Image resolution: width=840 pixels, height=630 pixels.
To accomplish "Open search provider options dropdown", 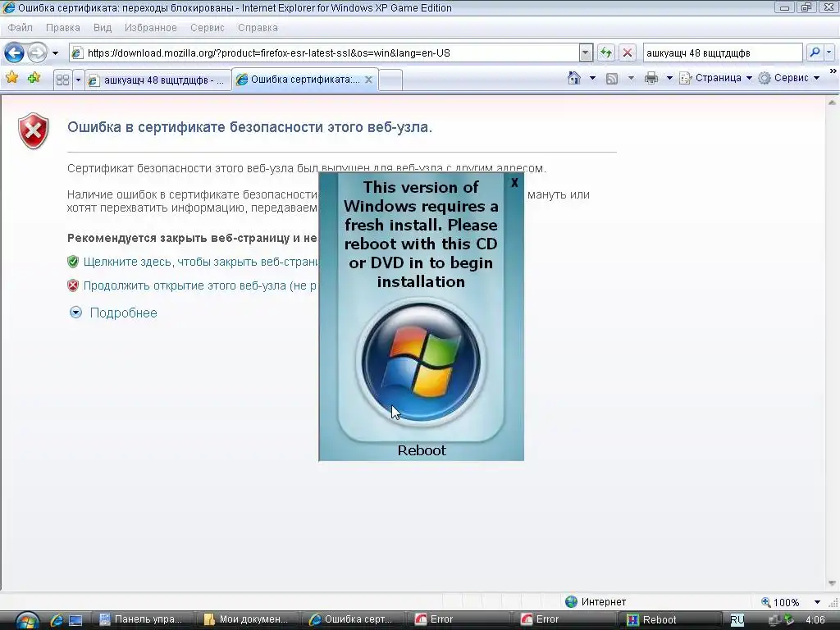I will coord(829,52).
